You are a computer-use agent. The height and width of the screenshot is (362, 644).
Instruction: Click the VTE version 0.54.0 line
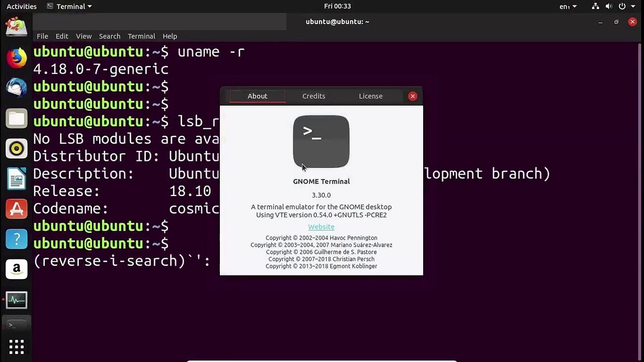321,215
